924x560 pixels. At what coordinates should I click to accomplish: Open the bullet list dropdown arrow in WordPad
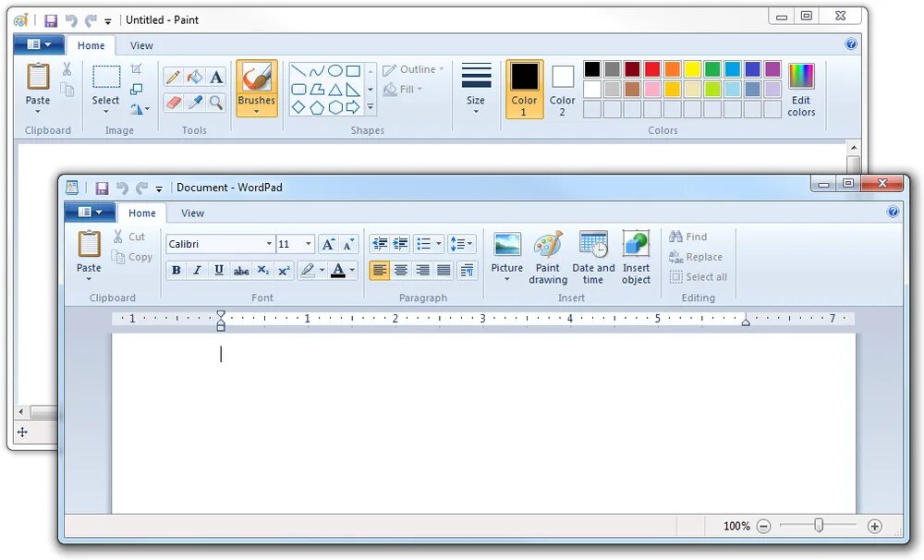tap(438, 243)
